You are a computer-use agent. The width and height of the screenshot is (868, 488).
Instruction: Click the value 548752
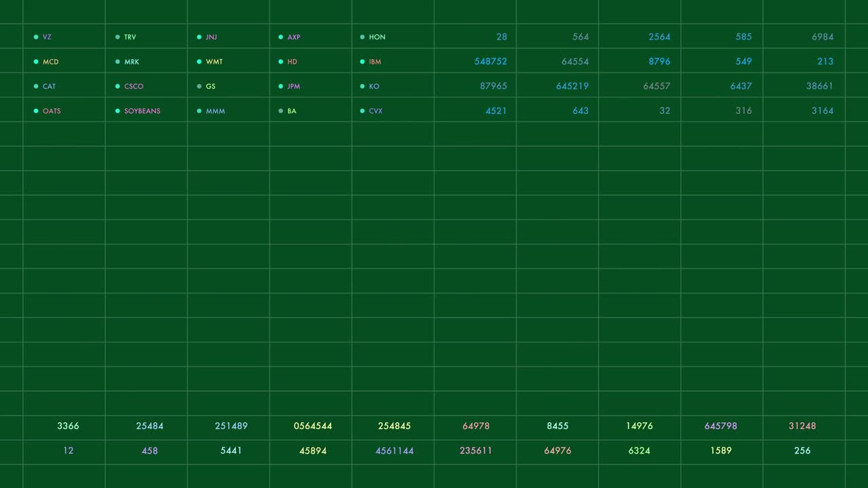click(x=491, y=61)
